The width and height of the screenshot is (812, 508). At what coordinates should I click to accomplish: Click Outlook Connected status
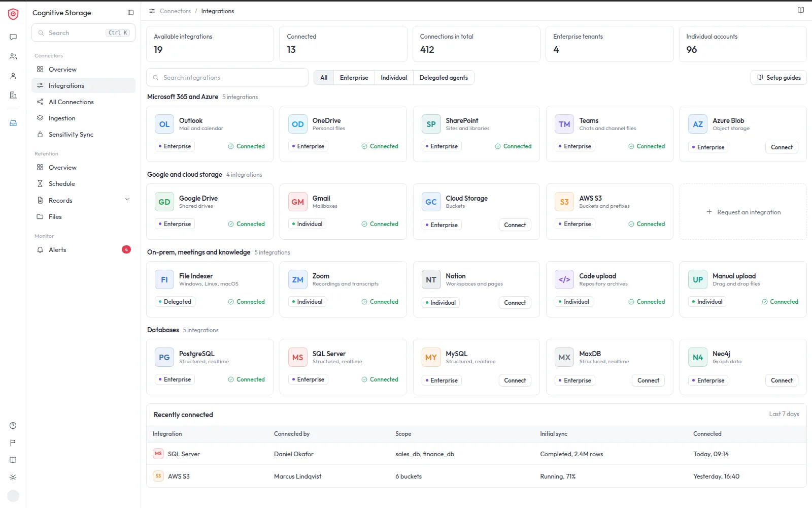[247, 146]
